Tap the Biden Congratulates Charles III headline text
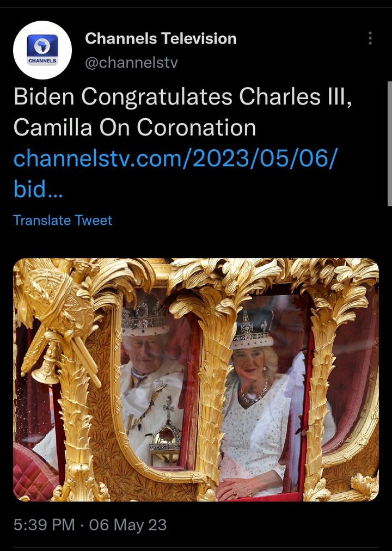Viewport: 392px width, 551px height. pyautogui.click(x=182, y=96)
